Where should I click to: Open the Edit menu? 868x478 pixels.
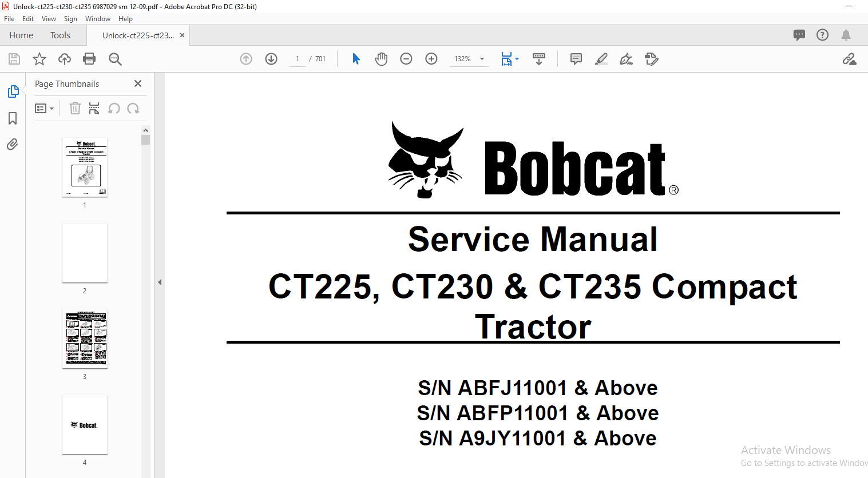pos(28,19)
